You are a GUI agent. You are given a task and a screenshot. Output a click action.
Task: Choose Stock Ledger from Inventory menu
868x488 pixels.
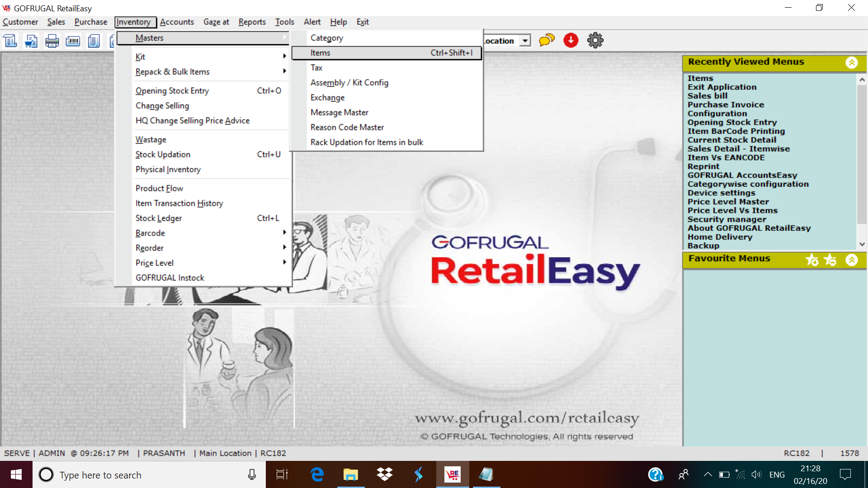coord(159,218)
